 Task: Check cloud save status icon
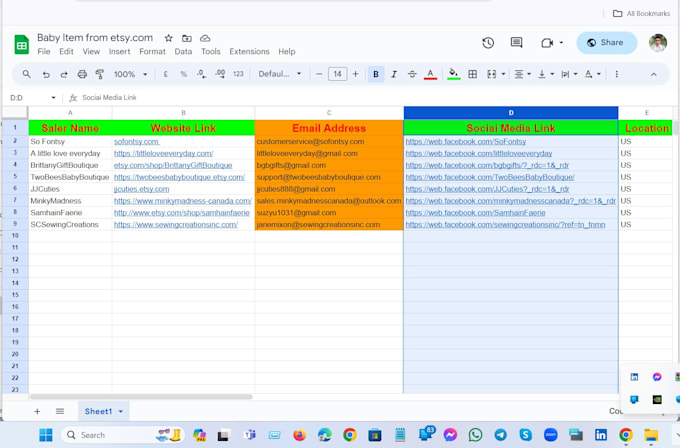(x=205, y=38)
